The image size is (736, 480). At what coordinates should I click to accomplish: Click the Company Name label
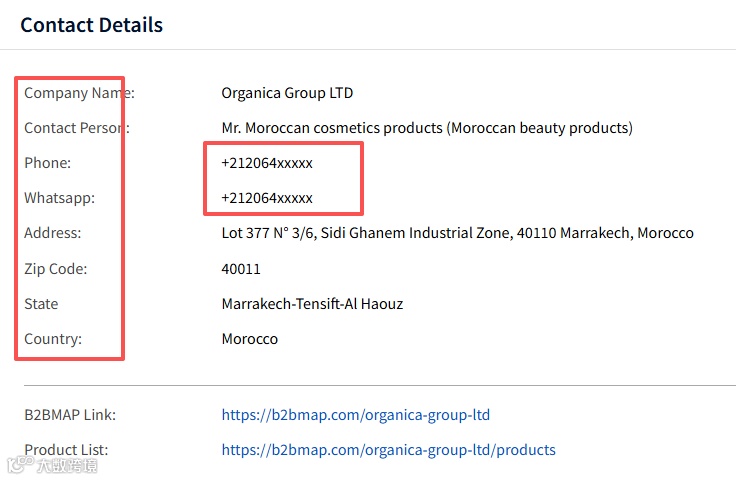pos(79,93)
